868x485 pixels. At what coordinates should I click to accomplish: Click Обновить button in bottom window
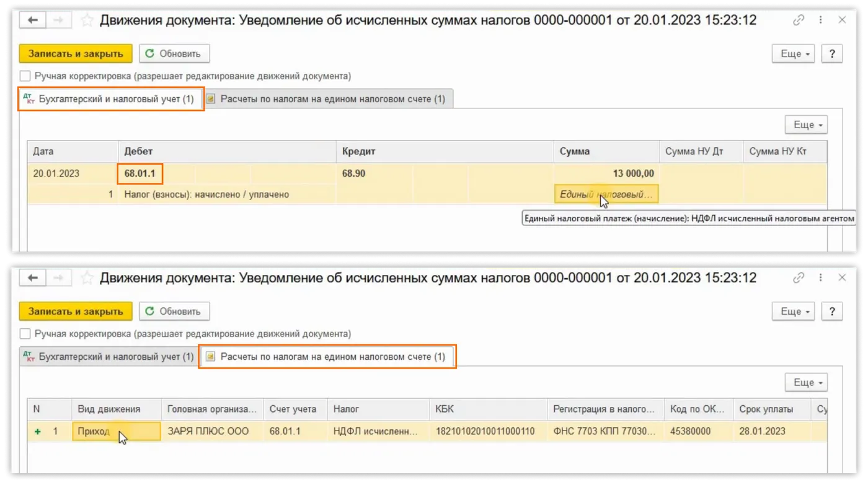(x=174, y=312)
